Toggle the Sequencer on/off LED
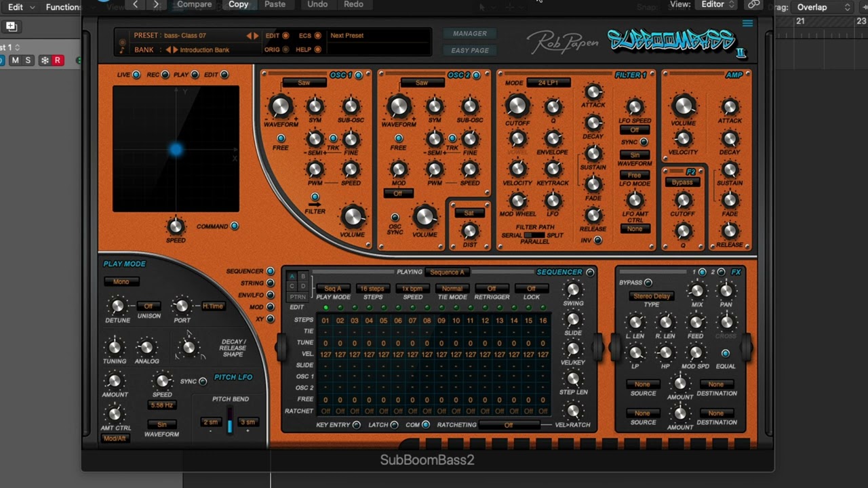This screenshot has height=488, width=868. coord(590,272)
